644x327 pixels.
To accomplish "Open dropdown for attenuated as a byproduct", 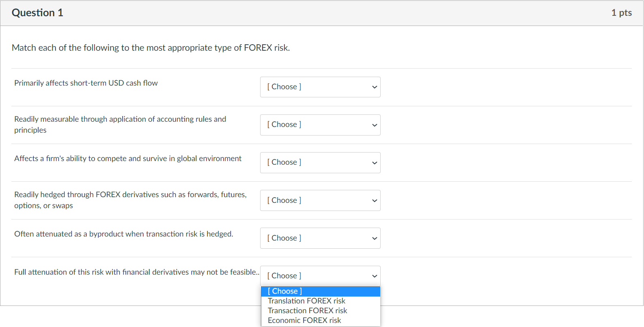I will click(x=320, y=238).
